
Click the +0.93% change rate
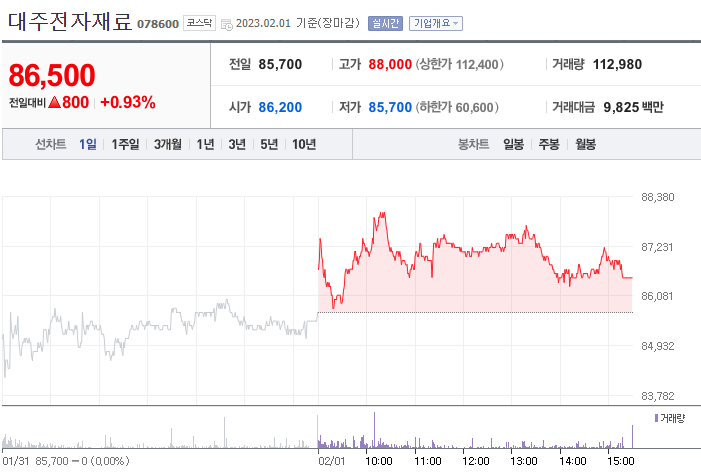click(128, 102)
